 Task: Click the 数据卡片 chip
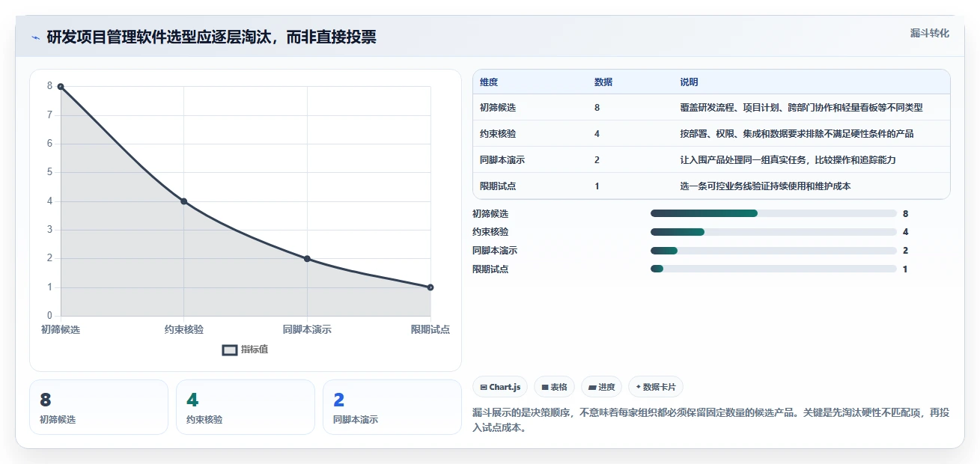655,387
